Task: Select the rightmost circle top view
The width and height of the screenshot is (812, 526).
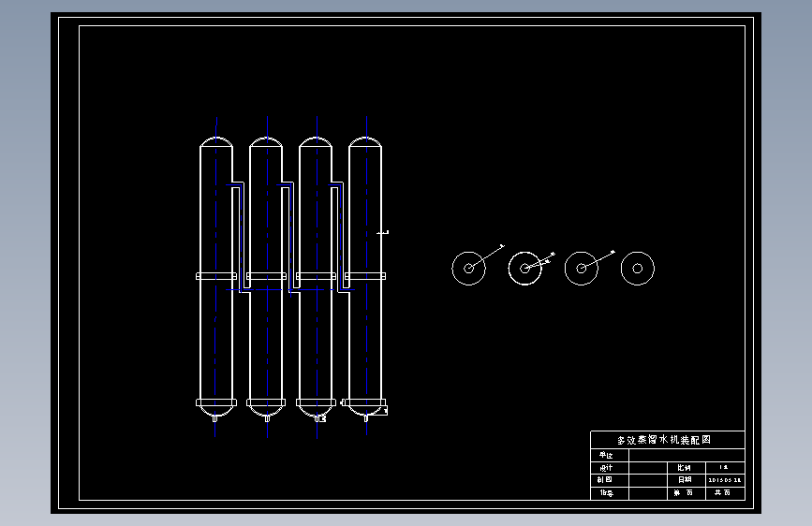Action: [638, 269]
